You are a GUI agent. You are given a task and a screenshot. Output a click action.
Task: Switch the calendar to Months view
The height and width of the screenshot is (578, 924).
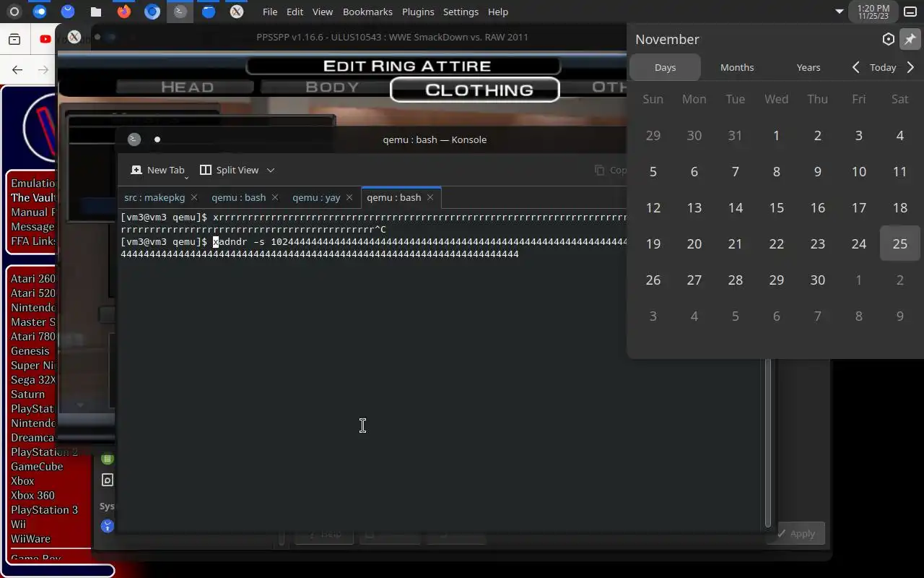pos(737,67)
